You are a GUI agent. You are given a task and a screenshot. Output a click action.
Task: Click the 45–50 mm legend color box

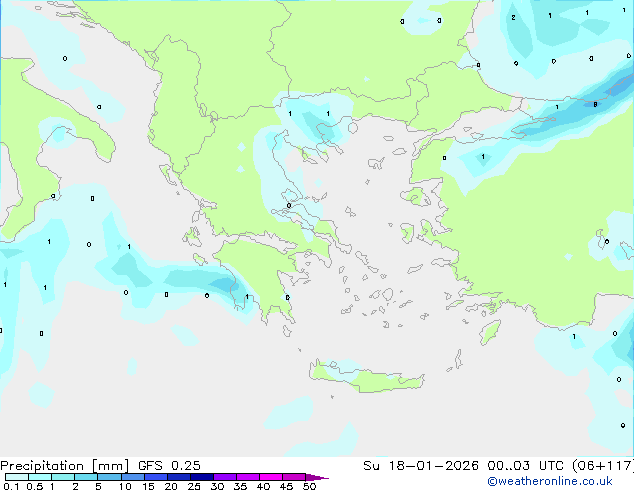coord(294,477)
